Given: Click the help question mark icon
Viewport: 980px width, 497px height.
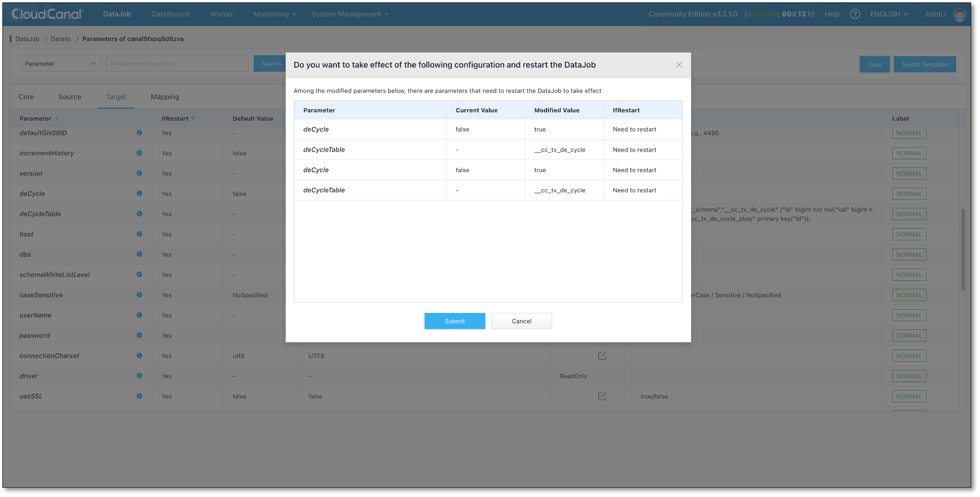Looking at the screenshot, I should tap(855, 14).
